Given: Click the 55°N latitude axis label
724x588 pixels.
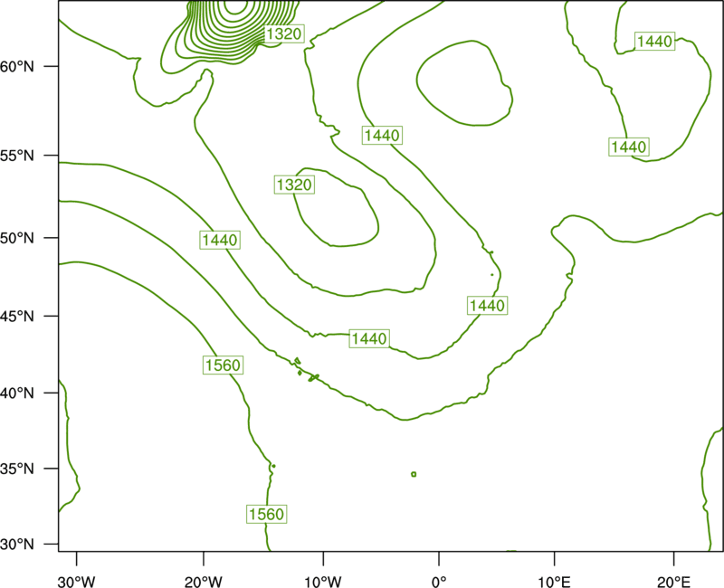Looking at the screenshot, I should click(17, 156).
